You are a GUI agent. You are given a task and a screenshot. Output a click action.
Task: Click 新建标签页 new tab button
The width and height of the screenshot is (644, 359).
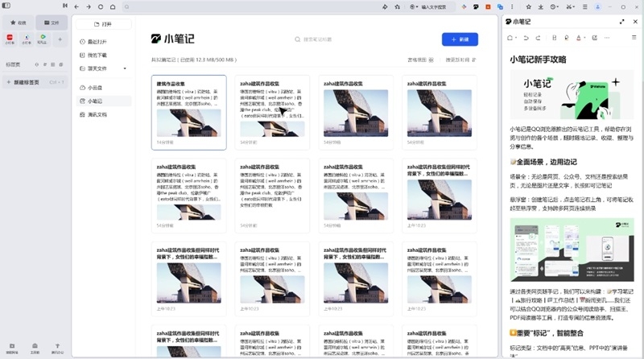pos(35,82)
